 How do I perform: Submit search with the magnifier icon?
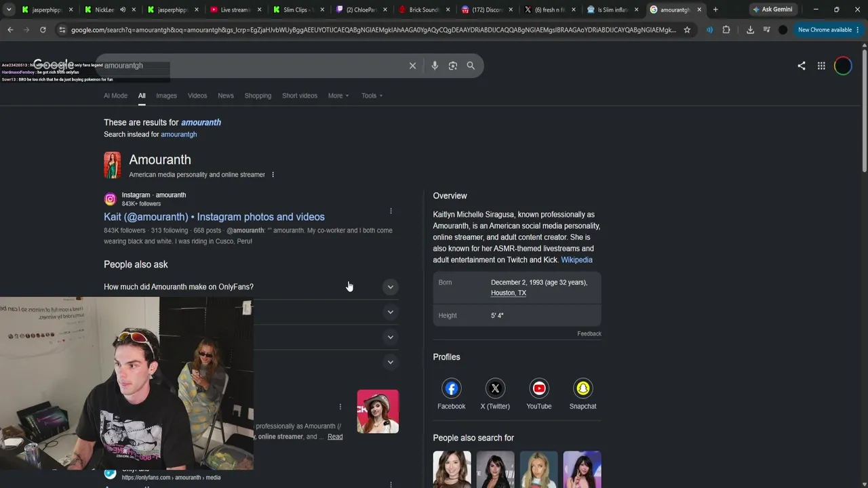click(471, 66)
